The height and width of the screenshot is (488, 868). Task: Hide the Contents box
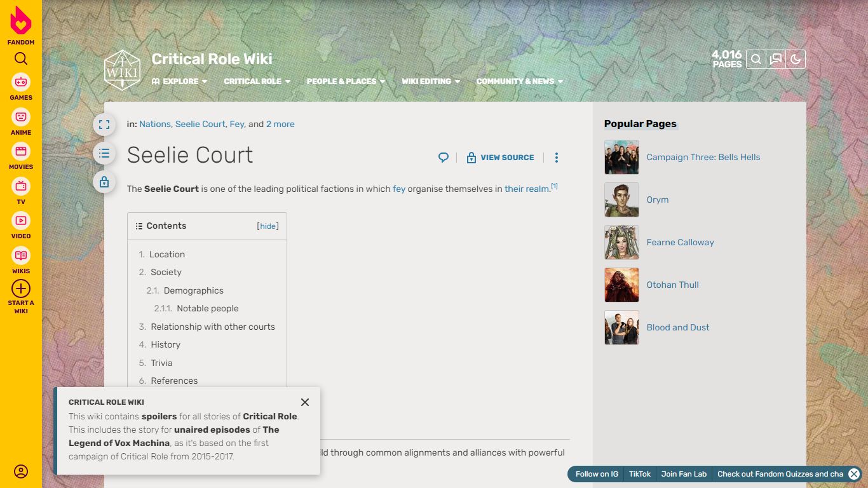268,226
